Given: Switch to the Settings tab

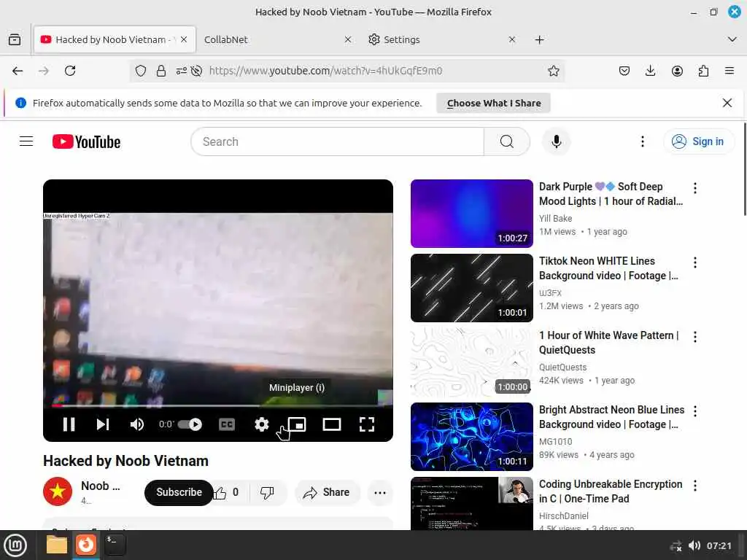Looking at the screenshot, I should click(436, 39).
